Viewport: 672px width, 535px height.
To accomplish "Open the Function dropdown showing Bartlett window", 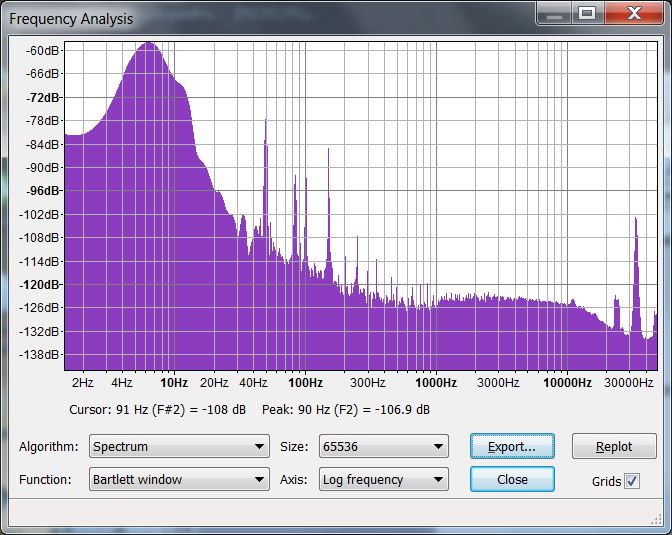I will [x=179, y=479].
